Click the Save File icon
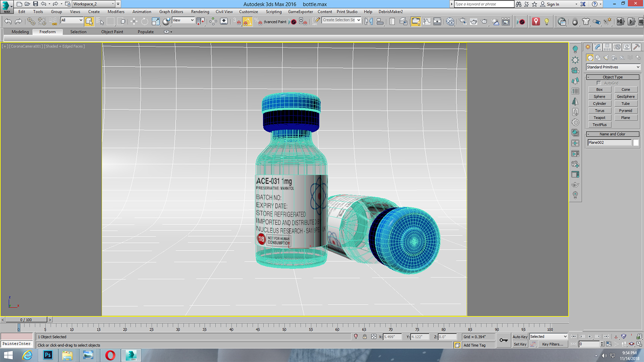Screen dimensions: 644x362 coord(35,4)
